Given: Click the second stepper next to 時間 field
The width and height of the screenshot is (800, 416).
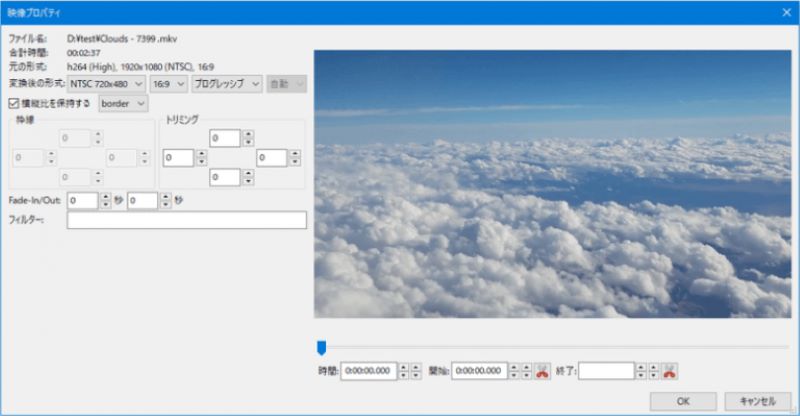Looking at the screenshot, I should point(416,371).
